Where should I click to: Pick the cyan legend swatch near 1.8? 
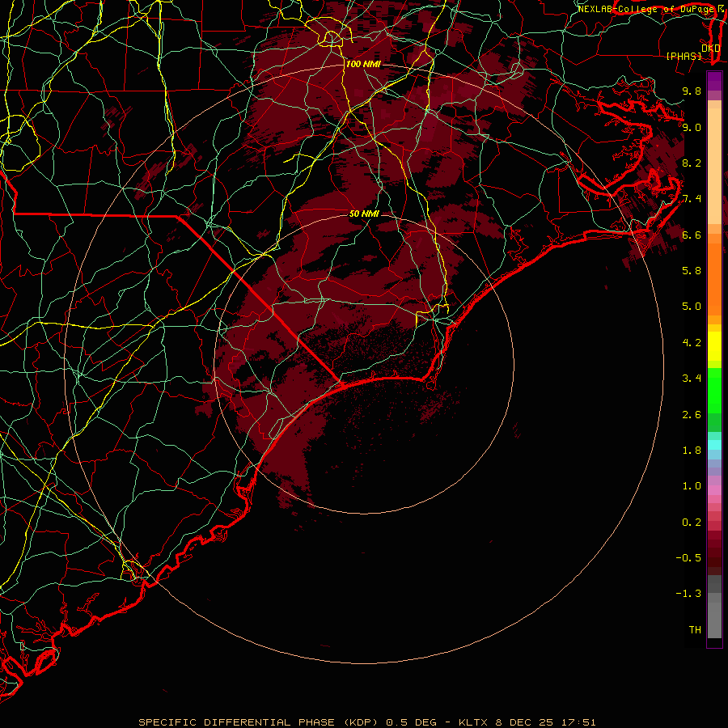714,445
